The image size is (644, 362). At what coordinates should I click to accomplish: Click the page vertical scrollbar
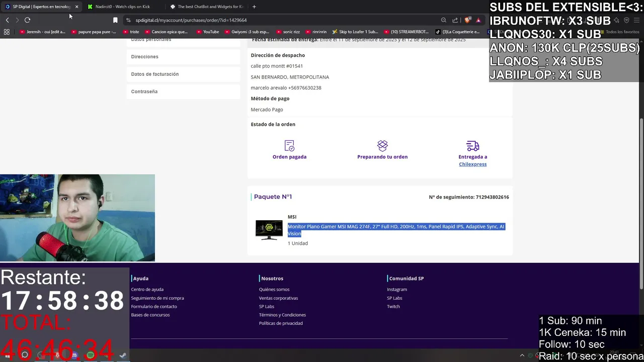coord(641,204)
